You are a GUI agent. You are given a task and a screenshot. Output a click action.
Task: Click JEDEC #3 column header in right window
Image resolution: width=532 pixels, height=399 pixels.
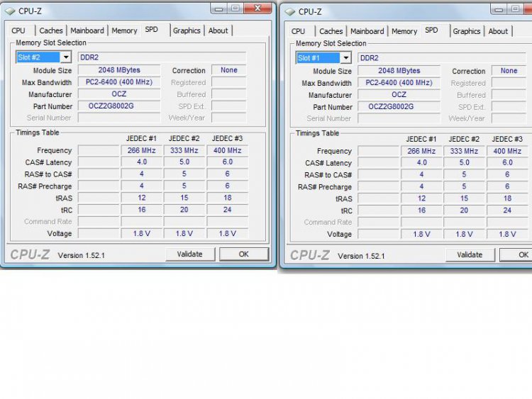(507, 139)
